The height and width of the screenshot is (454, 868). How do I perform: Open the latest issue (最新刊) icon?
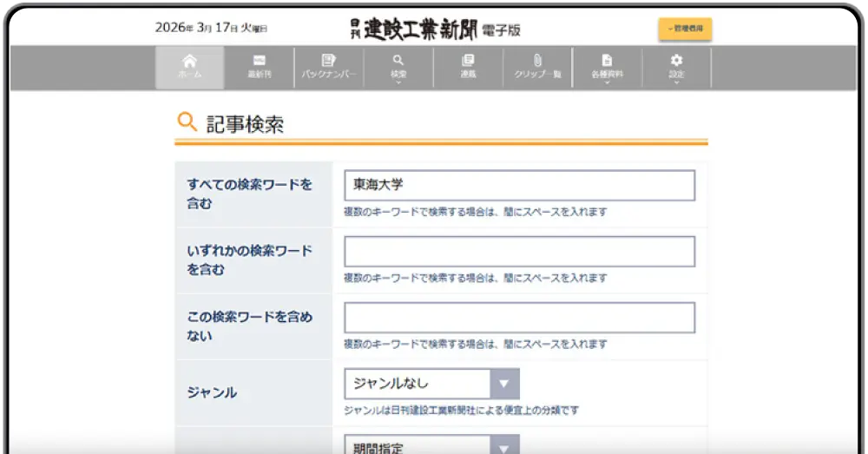tap(259, 61)
